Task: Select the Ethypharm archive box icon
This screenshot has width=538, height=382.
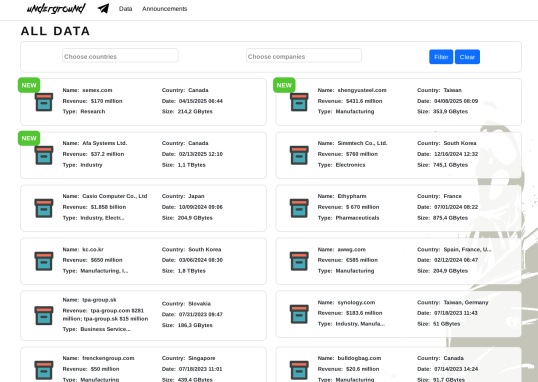Action: [299, 208]
